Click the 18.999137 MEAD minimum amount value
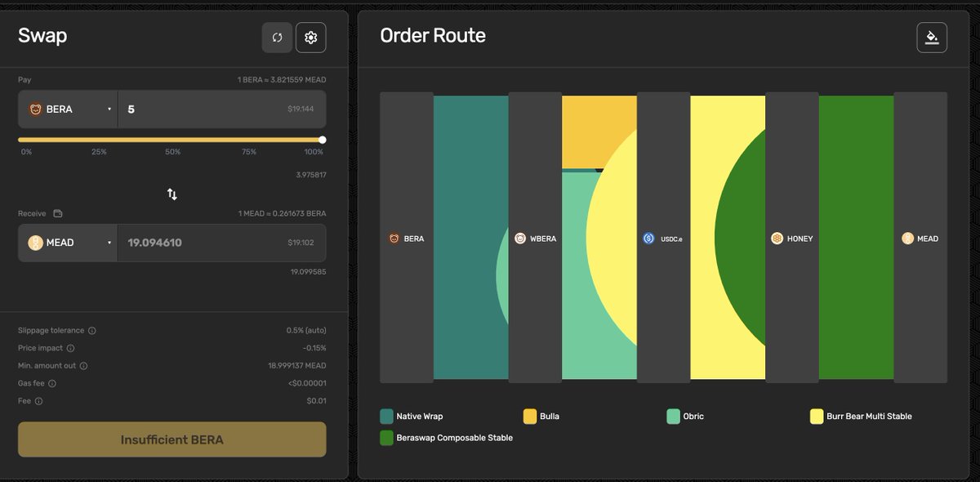The width and height of the screenshot is (980, 482). pyautogui.click(x=296, y=366)
